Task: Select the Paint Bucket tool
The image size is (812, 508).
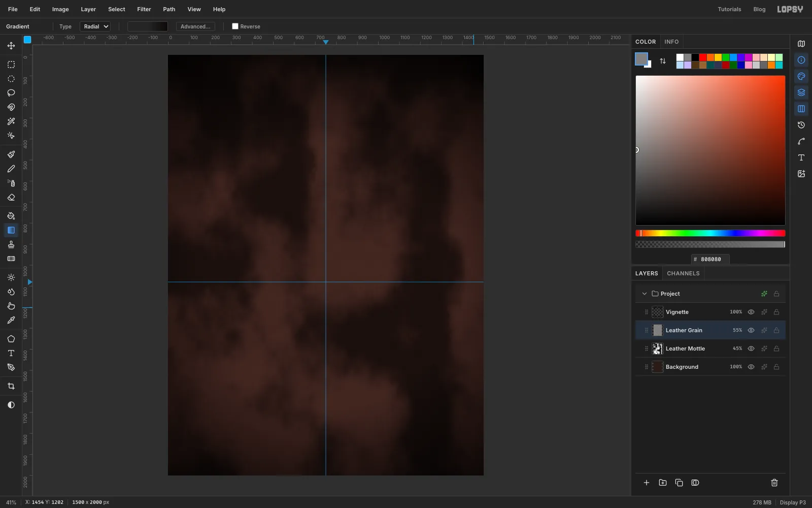Action: [11, 216]
